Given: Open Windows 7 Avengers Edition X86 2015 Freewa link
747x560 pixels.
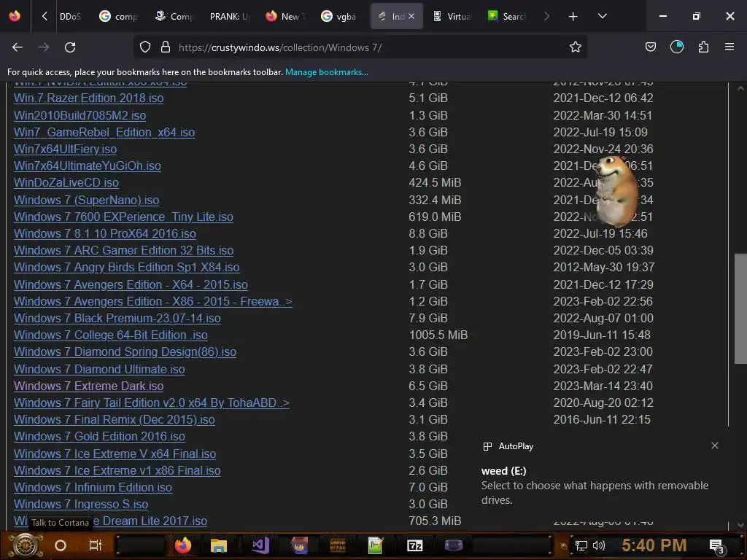Looking at the screenshot, I should (153, 301).
